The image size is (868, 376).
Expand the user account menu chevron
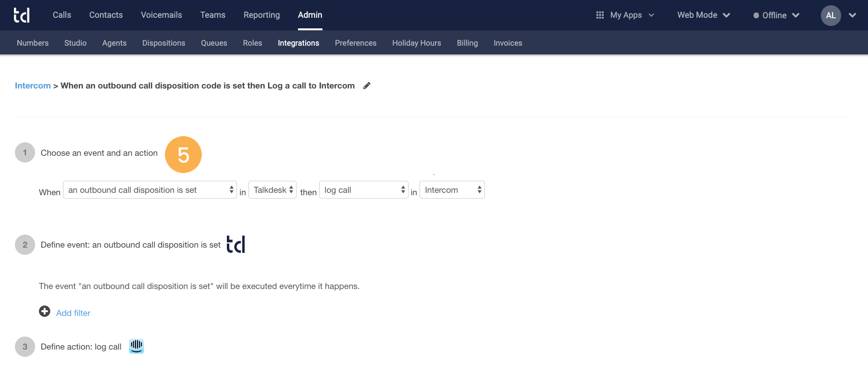[x=853, y=15]
